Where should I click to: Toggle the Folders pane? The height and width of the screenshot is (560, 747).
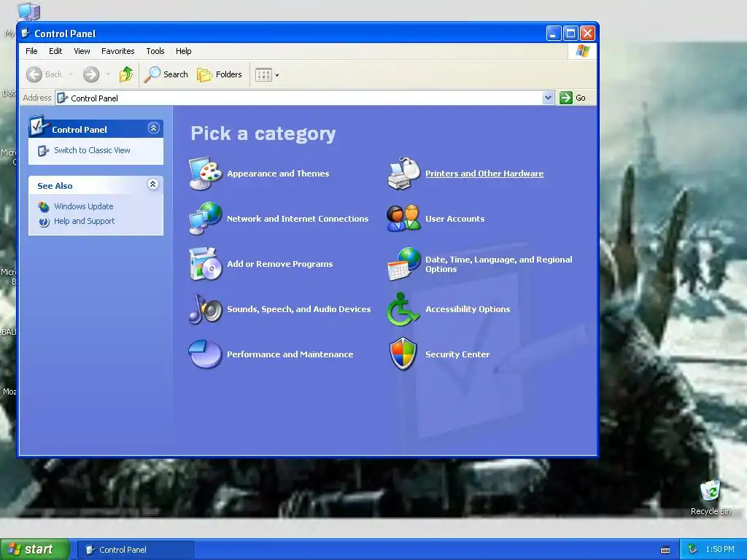click(x=220, y=74)
